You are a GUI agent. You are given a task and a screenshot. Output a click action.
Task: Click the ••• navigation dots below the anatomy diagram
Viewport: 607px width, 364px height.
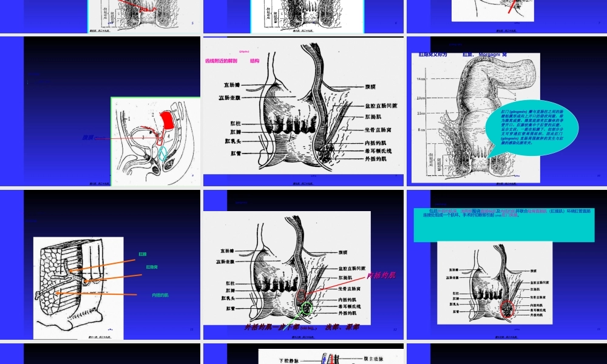(x=313, y=175)
